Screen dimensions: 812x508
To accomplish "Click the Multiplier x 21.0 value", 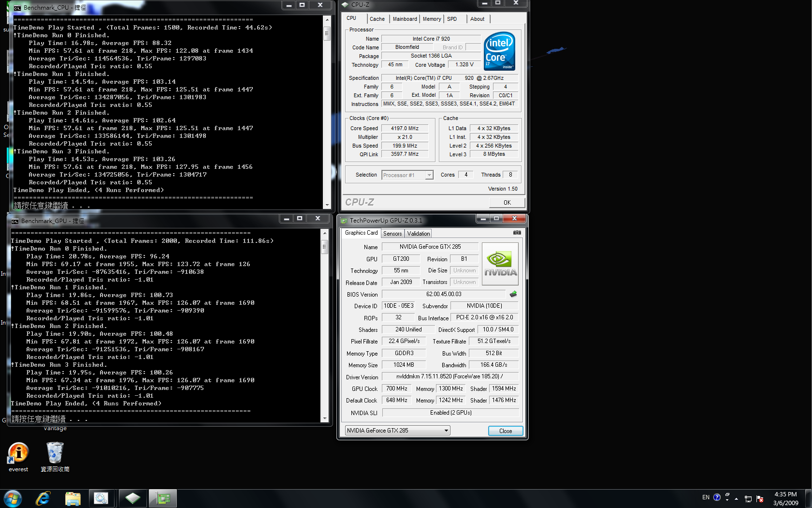I will pyautogui.click(x=405, y=137).
